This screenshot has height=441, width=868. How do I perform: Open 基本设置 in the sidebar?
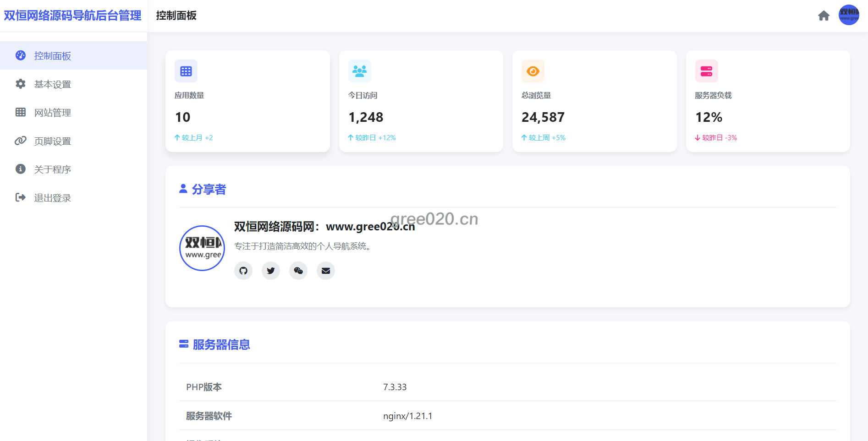pyautogui.click(x=53, y=84)
